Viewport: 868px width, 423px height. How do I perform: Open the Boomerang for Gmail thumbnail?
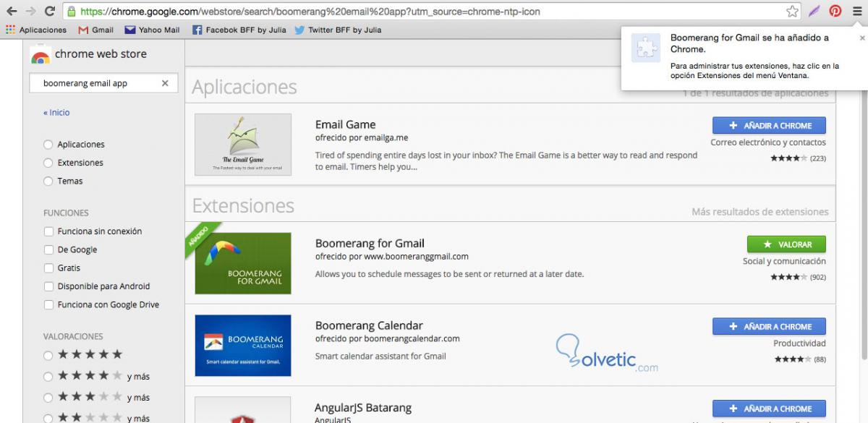(x=243, y=263)
